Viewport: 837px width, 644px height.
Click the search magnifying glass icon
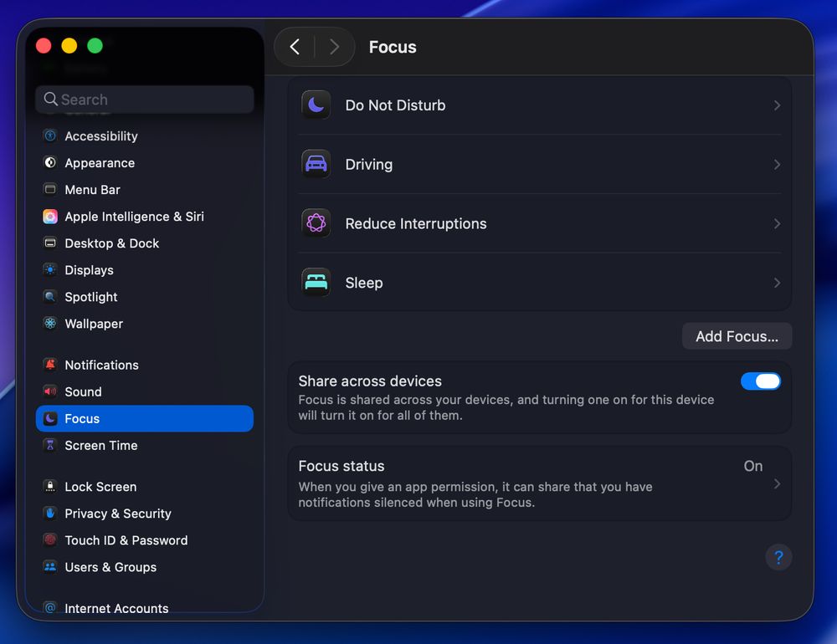(51, 99)
